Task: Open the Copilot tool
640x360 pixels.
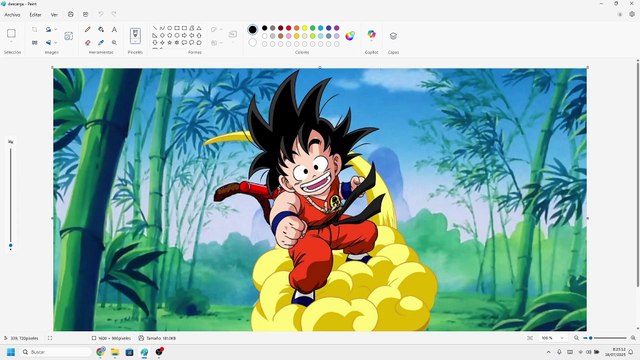Action: pyautogui.click(x=371, y=35)
